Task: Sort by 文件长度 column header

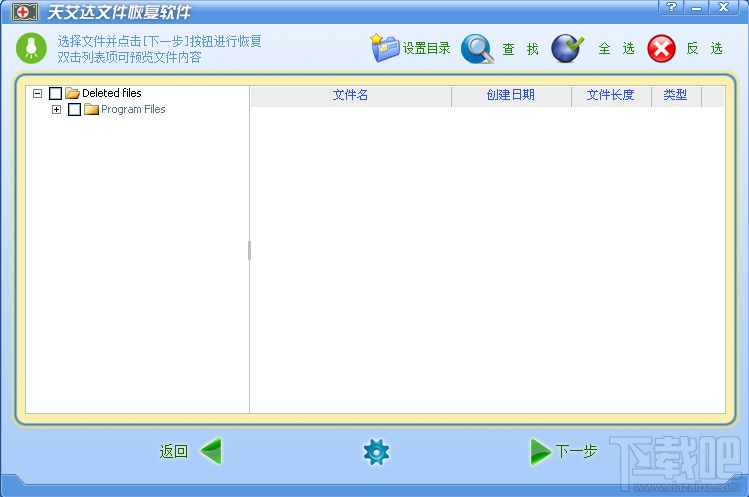Action: pyautogui.click(x=611, y=96)
